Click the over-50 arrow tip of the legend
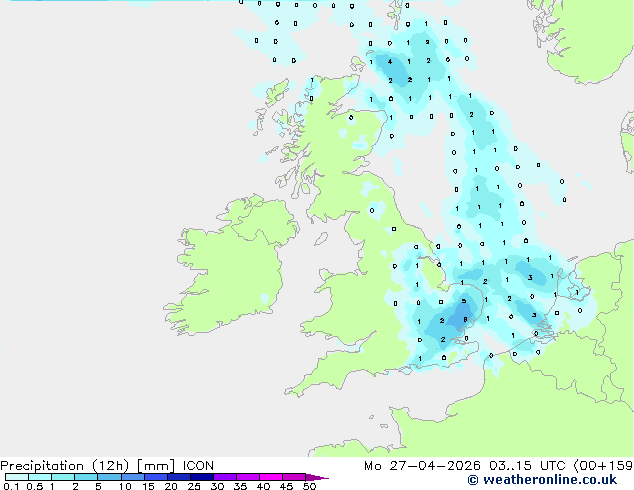The image size is (634, 490). [x=317, y=477]
